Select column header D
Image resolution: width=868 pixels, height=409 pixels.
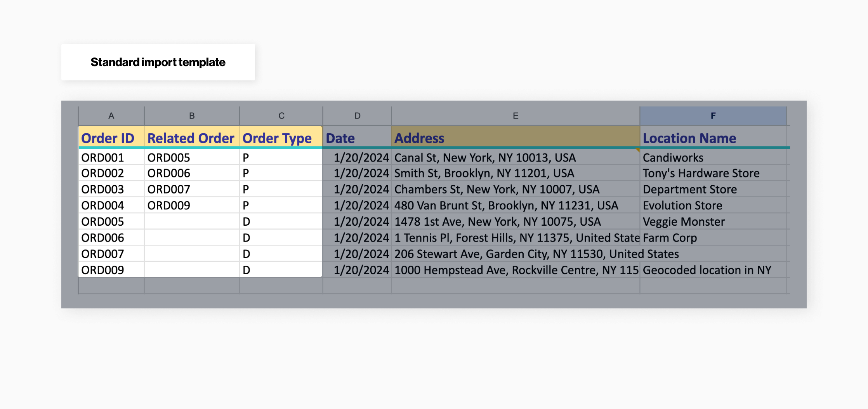point(357,115)
